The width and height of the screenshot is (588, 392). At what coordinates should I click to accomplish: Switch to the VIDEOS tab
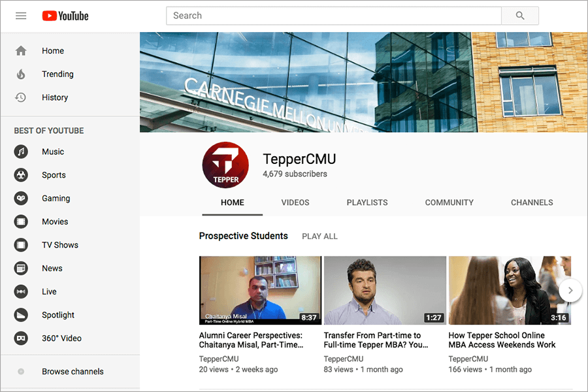click(x=295, y=203)
